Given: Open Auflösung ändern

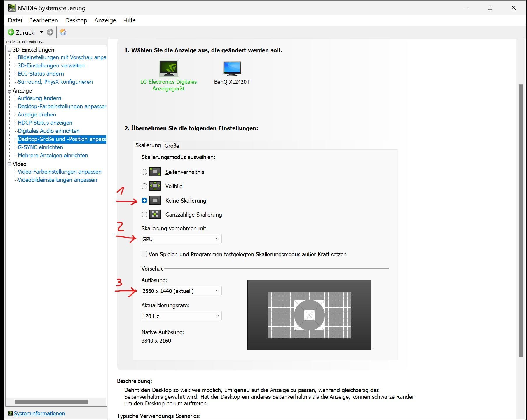Looking at the screenshot, I should (x=39, y=98).
